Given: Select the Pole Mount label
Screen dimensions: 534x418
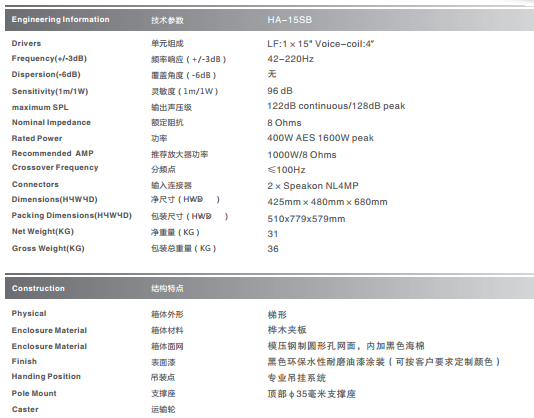Looking at the screenshot, I should click(x=34, y=393).
